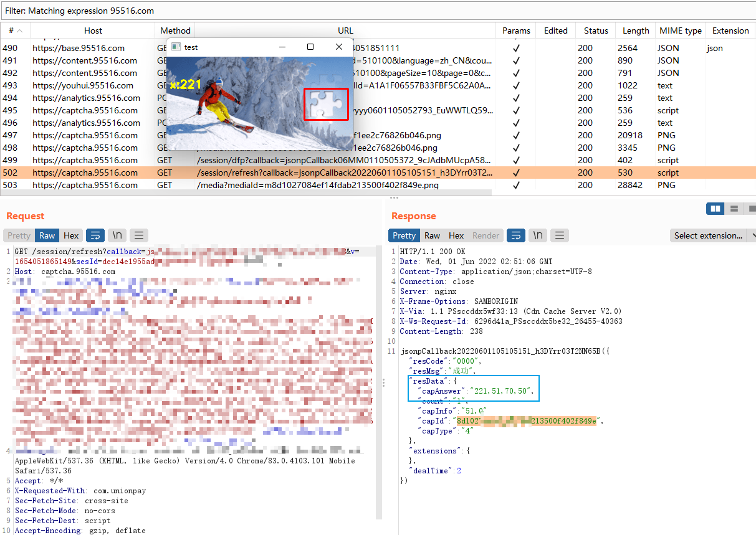The image size is (756, 535).
Task: Click the test window title bar icon
Action: 176,47
